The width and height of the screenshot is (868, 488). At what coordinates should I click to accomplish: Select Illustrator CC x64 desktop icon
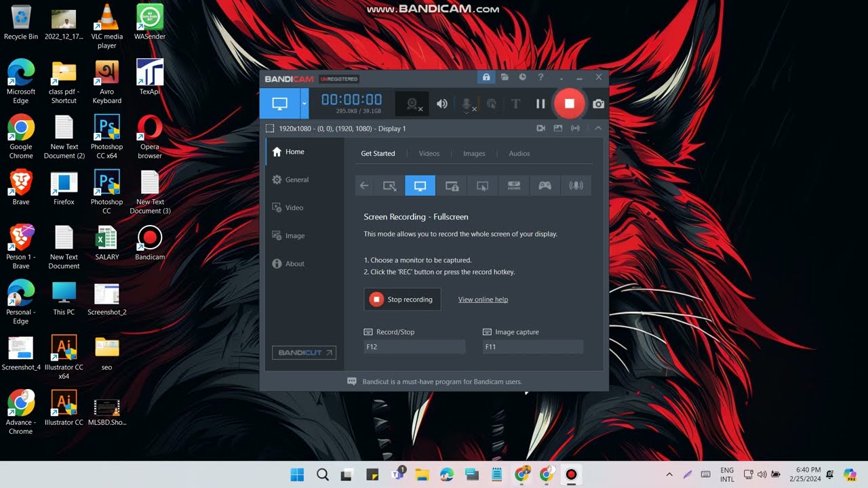pyautogui.click(x=64, y=358)
